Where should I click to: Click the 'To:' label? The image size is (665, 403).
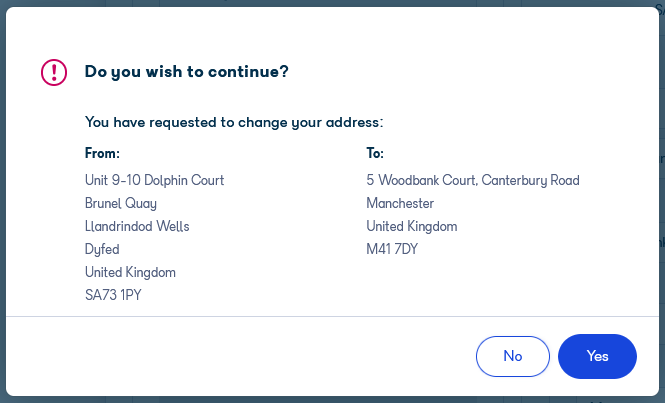point(375,153)
